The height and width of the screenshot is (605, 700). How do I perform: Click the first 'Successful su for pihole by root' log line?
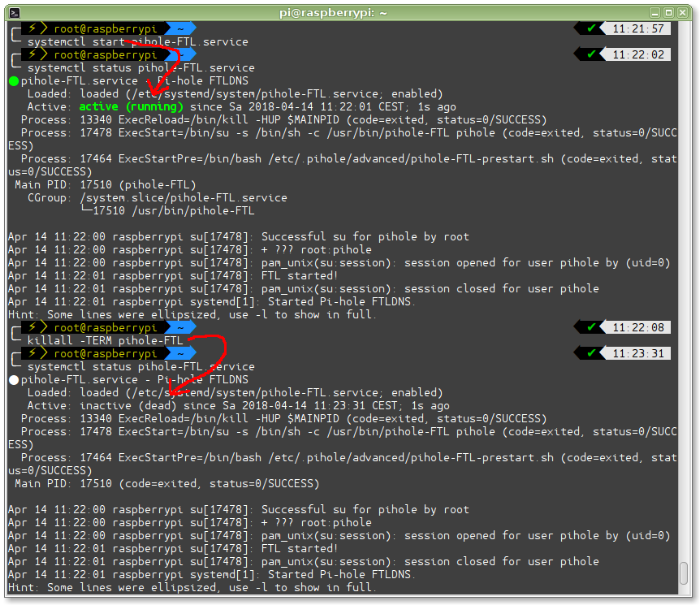365,236
